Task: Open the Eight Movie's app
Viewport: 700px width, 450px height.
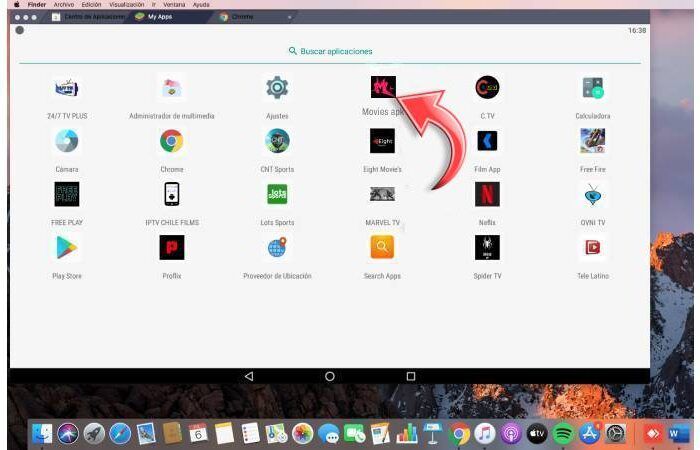Action: tap(383, 141)
